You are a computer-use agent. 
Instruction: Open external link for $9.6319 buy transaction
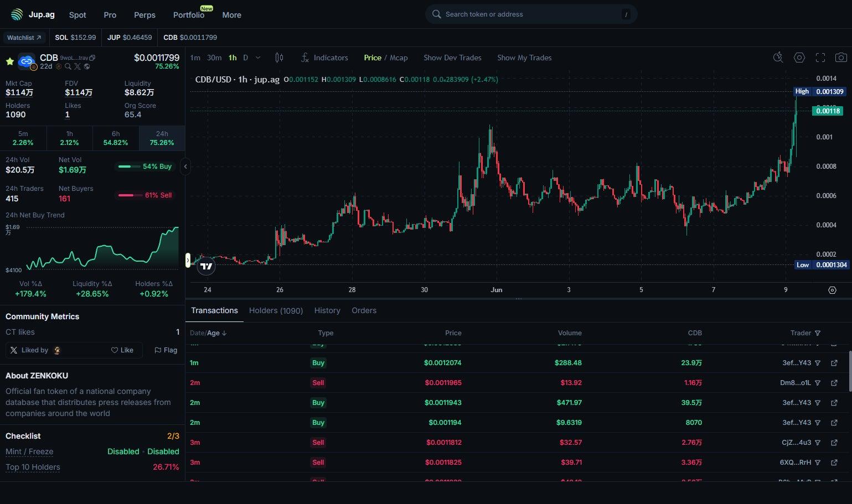coord(834,423)
